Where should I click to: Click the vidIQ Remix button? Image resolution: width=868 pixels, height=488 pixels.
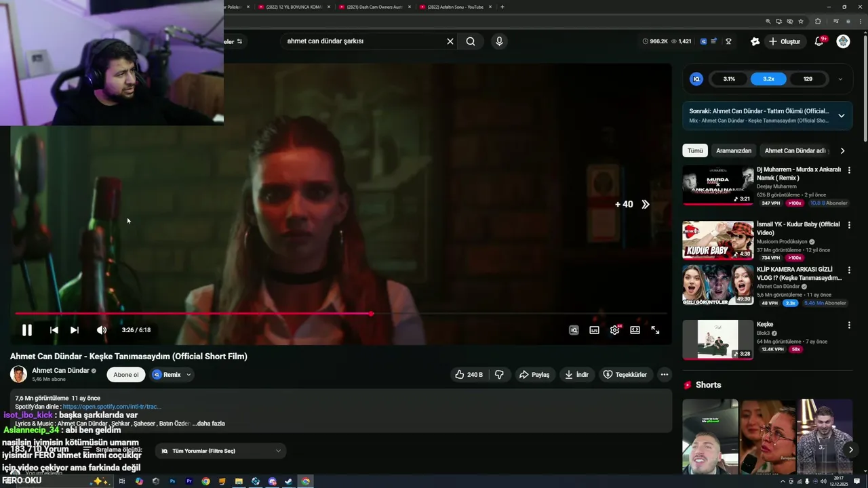tap(167, 374)
